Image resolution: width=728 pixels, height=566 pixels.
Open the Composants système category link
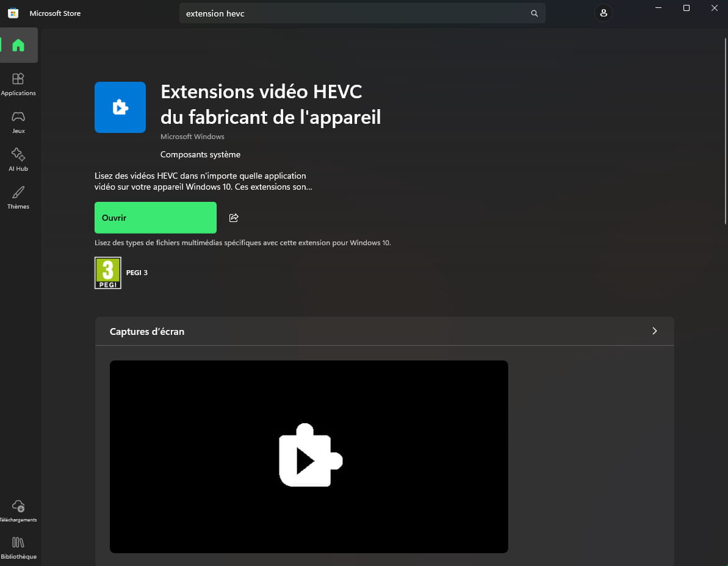(200, 154)
